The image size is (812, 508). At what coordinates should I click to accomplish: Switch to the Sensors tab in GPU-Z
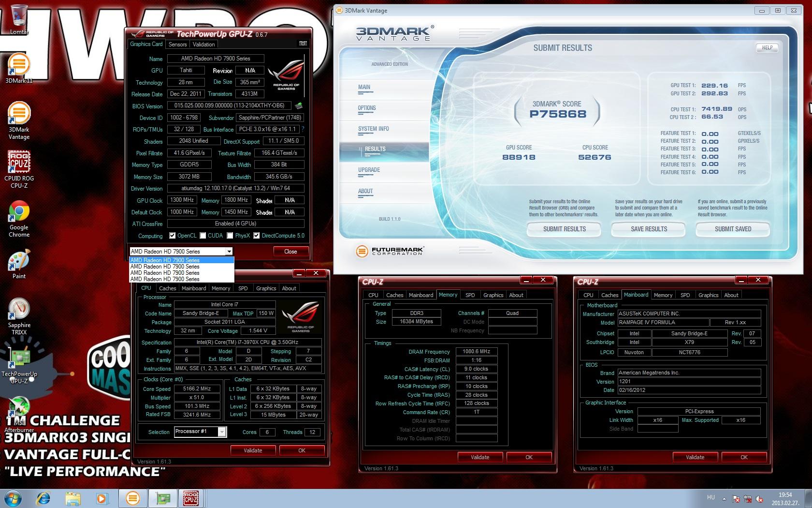[177, 44]
